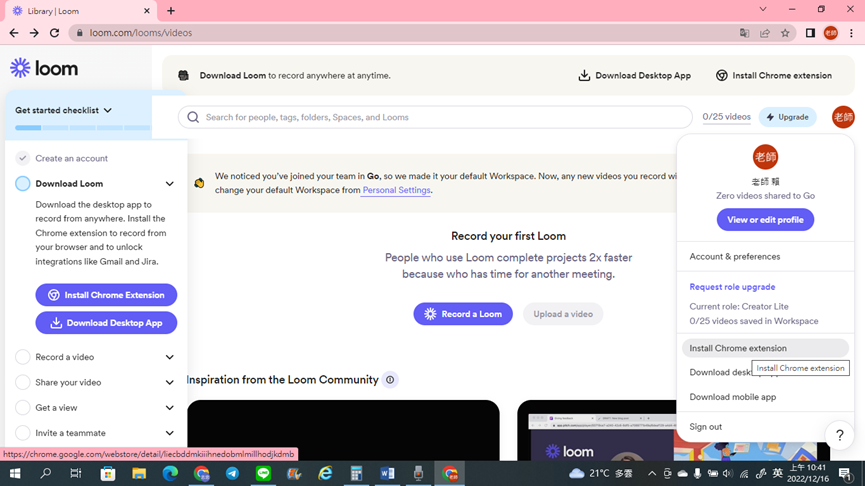Open a new browser tab
The height and width of the screenshot is (486, 865).
(x=171, y=10)
